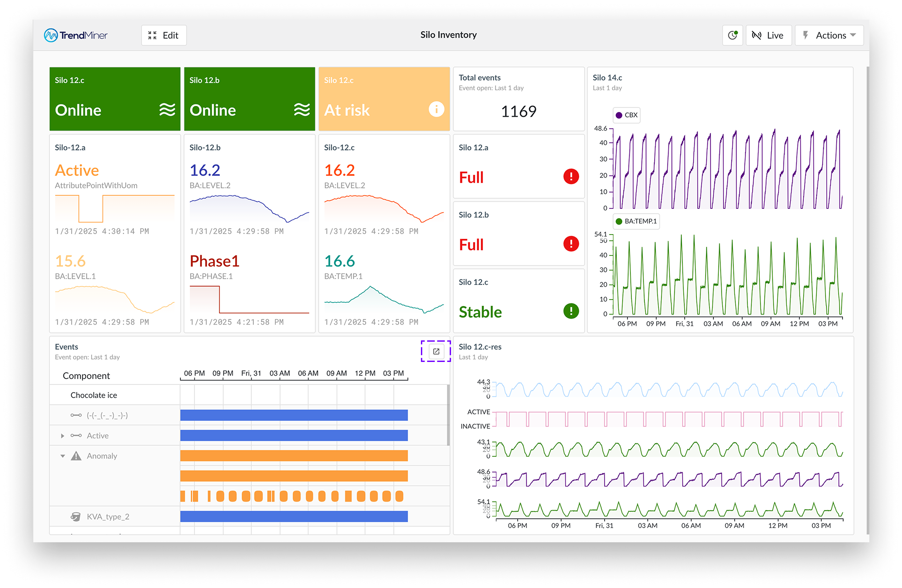902x588 pixels.
Task: Toggle Live mode
Action: [768, 35]
